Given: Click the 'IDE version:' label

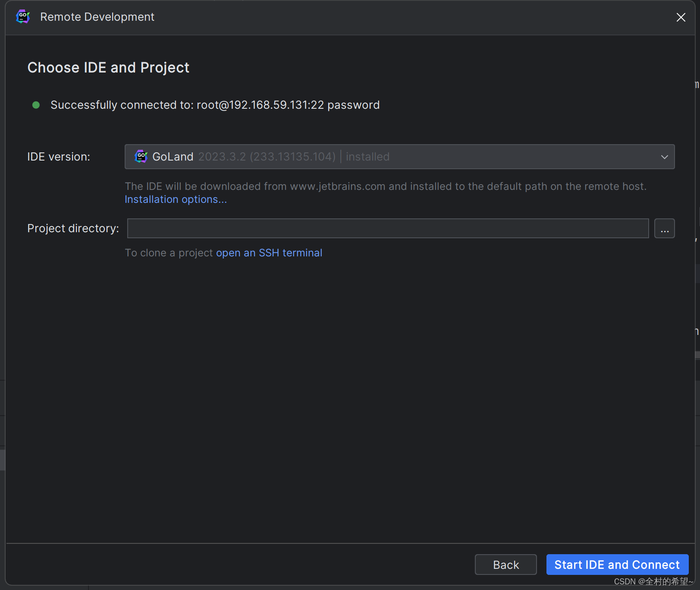Looking at the screenshot, I should (59, 157).
